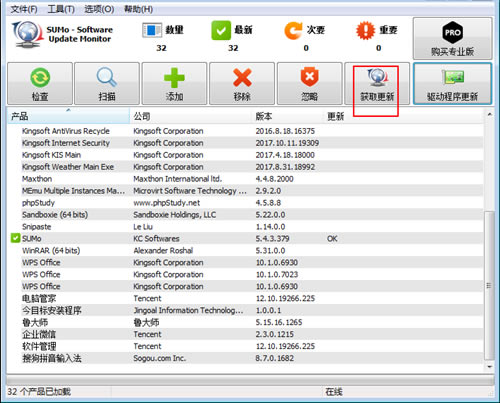Open the 文件(F) menu

coord(24,9)
